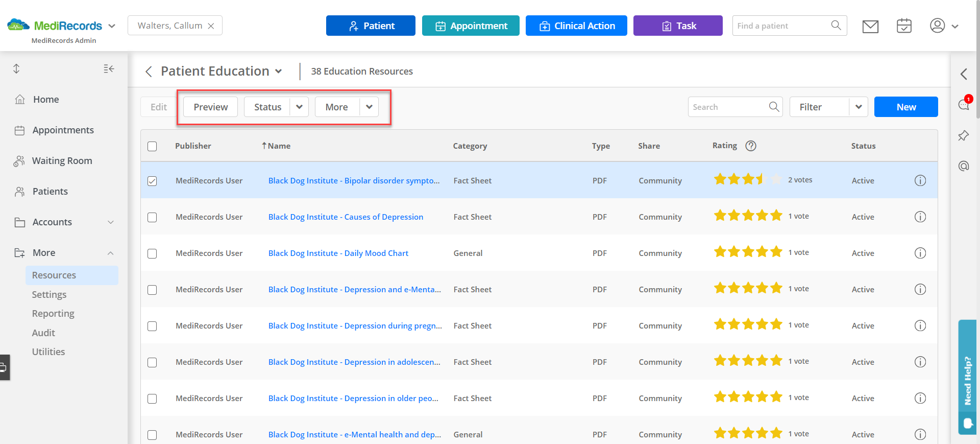Open info icon for Depression in older people row

(x=920, y=398)
